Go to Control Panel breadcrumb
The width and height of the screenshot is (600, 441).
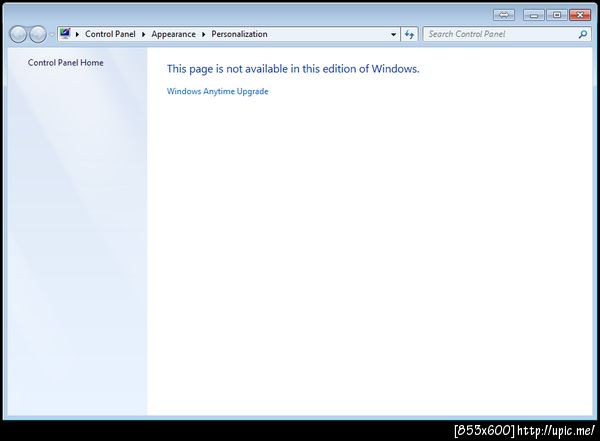pyautogui.click(x=110, y=34)
